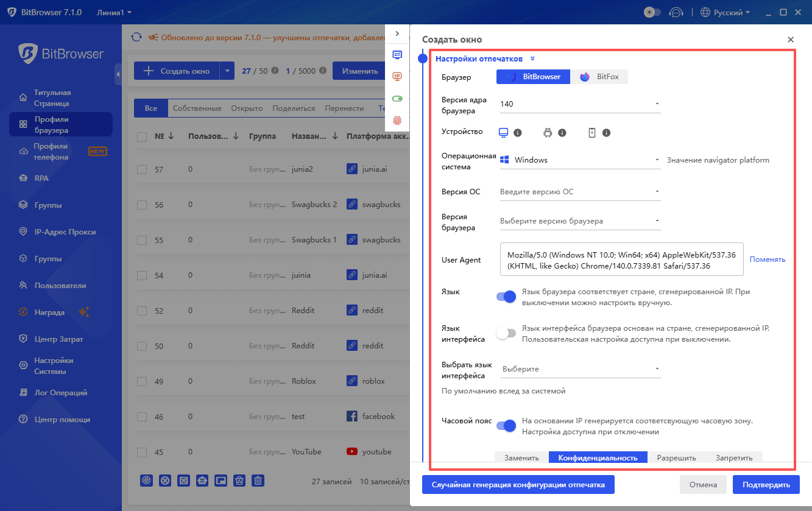Click the BitBrowser logo in the sidebar
812x511 pixels.
[59, 54]
